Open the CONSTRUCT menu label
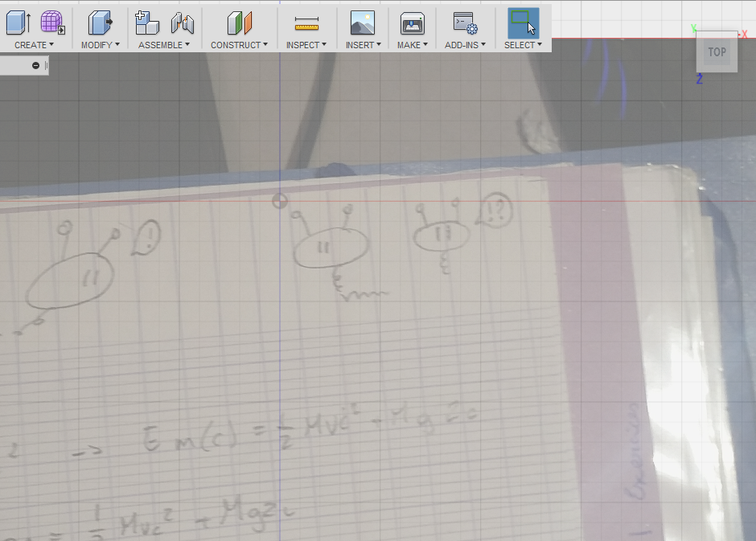This screenshot has width=756, height=541. 239,45
